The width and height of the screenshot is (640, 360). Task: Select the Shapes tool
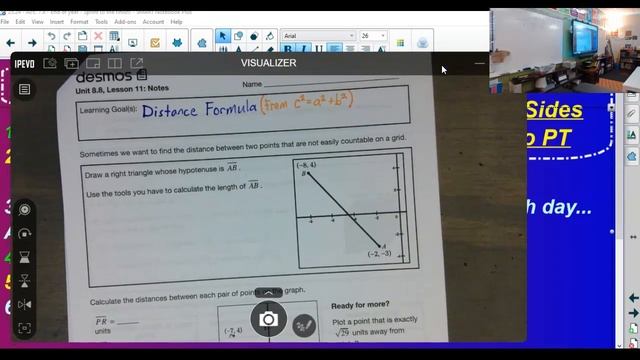[238, 36]
